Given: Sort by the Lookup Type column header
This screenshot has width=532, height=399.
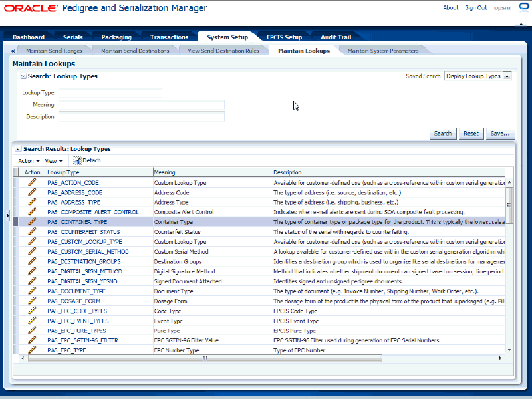Looking at the screenshot, I should [x=100, y=172].
